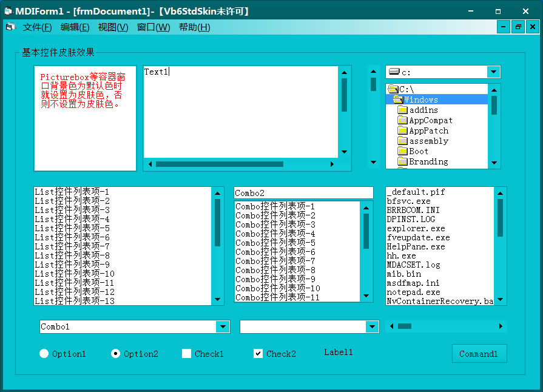Open the 文件(F) menu
Screen dimensions: 543x392
37,27
